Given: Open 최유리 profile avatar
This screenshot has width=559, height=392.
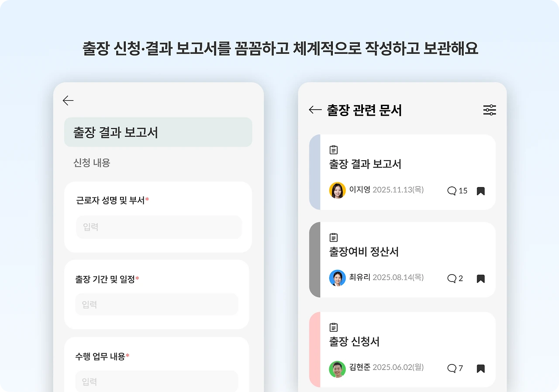Looking at the screenshot, I should click(337, 278).
